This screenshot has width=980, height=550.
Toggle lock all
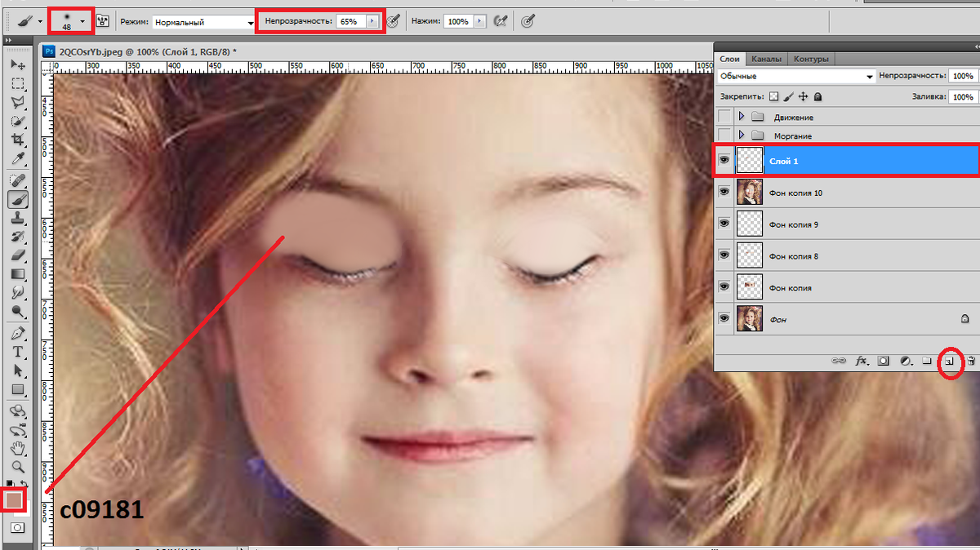click(818, 96)
